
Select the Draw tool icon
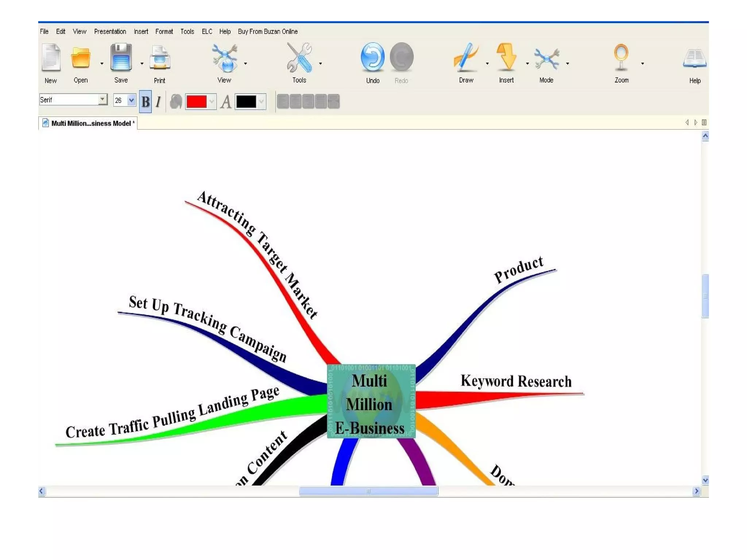466,57
